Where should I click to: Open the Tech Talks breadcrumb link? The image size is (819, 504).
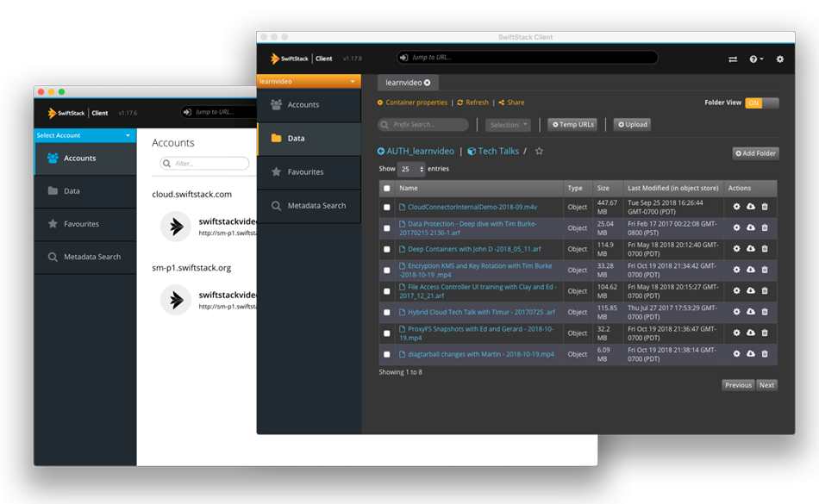493,152
